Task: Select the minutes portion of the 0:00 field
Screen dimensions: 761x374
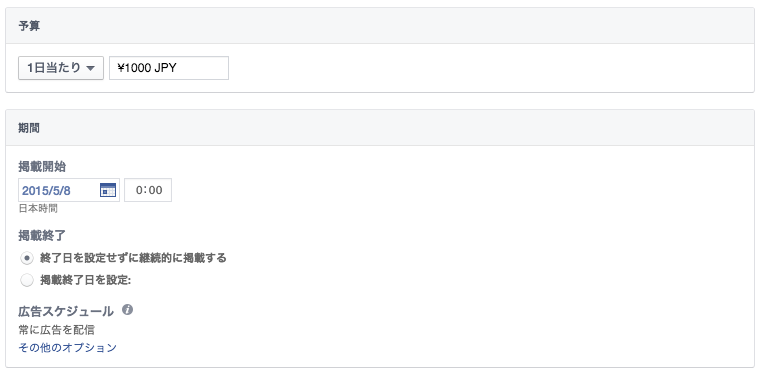Action: tap(155, 190)
